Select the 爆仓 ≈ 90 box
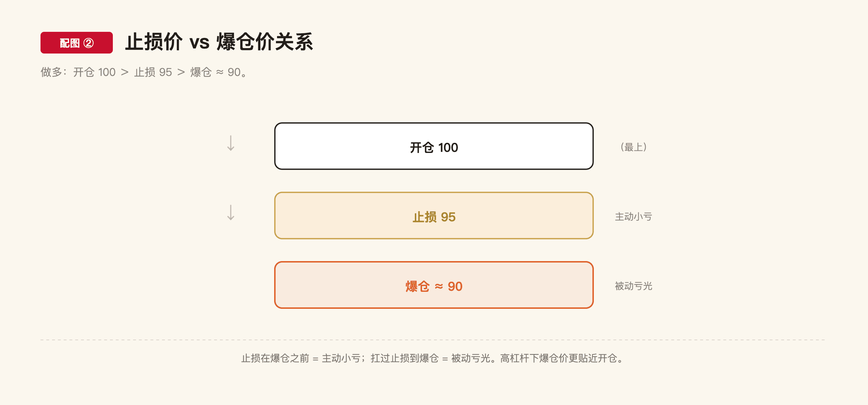Viewport: 868px width, 405px height. click(434, 285)
